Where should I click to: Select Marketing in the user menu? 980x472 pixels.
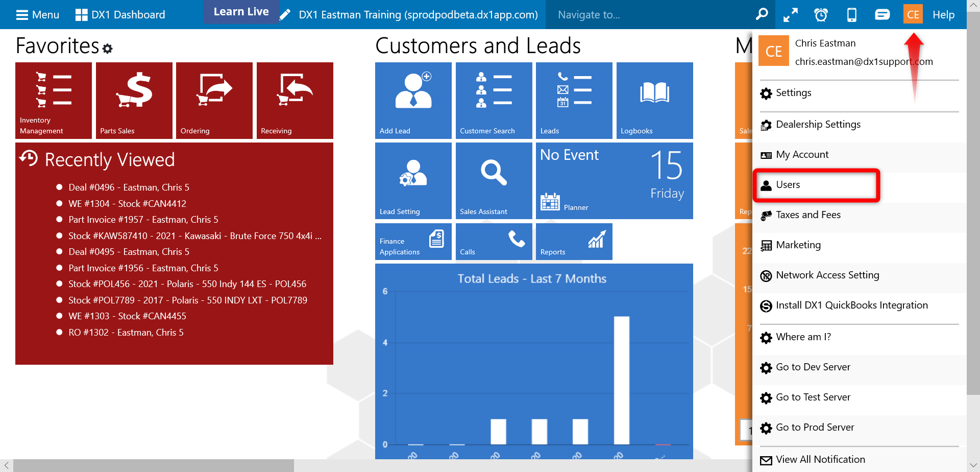point(860,245)
